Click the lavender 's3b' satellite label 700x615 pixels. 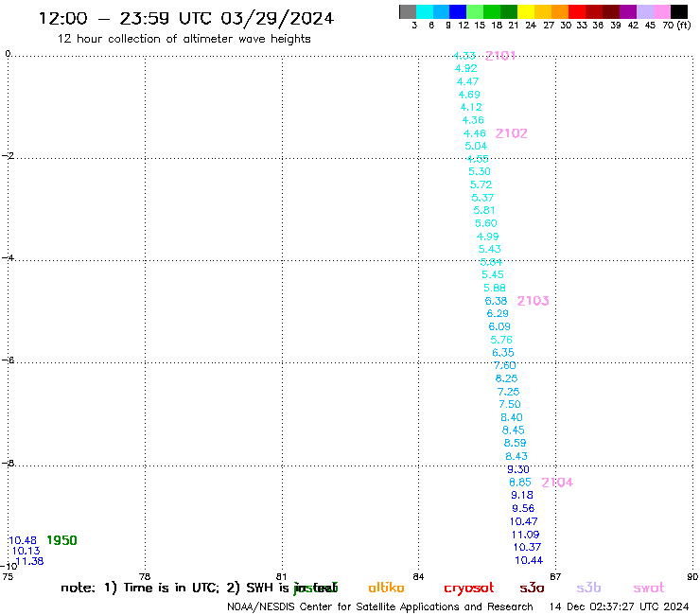click(588, 588)
